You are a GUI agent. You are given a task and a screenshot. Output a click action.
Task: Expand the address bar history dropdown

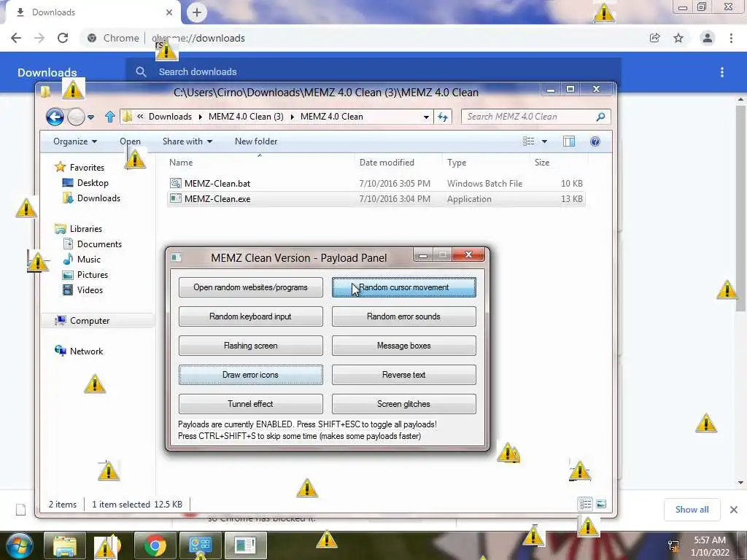pyautogui.click(x=426, y=117)
